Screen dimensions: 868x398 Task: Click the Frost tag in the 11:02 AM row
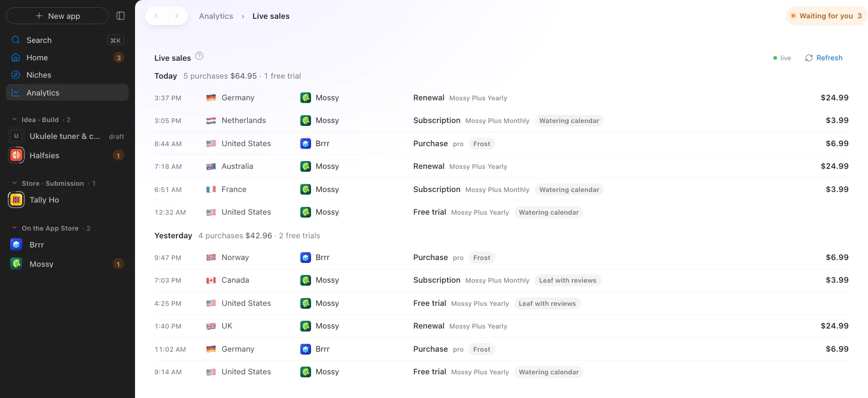[x=481, y=349]
